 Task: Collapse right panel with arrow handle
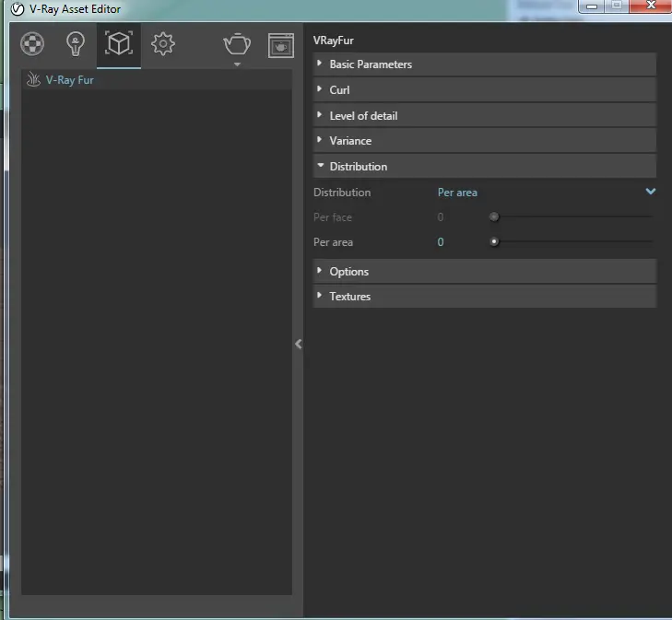(x=299, y=344)
